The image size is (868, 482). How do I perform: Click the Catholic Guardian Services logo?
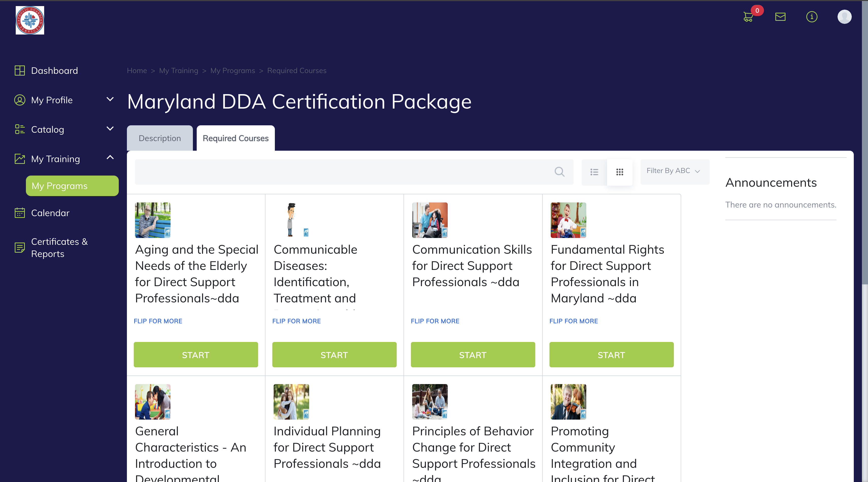30,20
